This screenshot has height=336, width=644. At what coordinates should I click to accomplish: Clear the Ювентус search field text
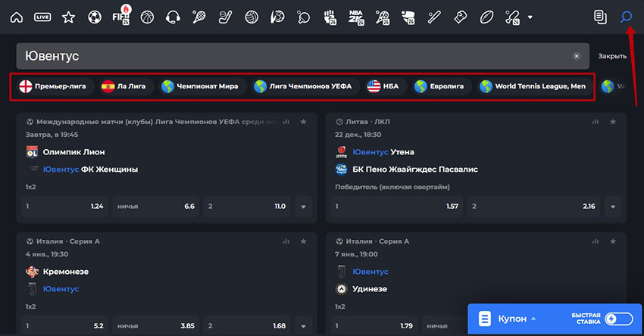point(577,56)
